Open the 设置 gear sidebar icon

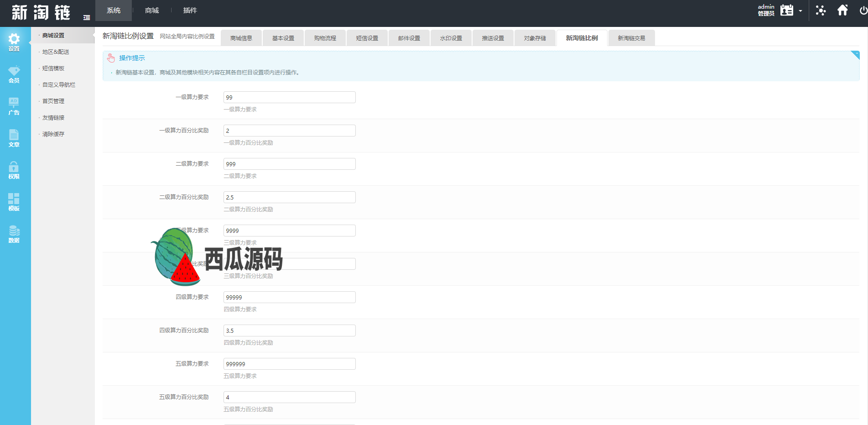click(14, 42)
